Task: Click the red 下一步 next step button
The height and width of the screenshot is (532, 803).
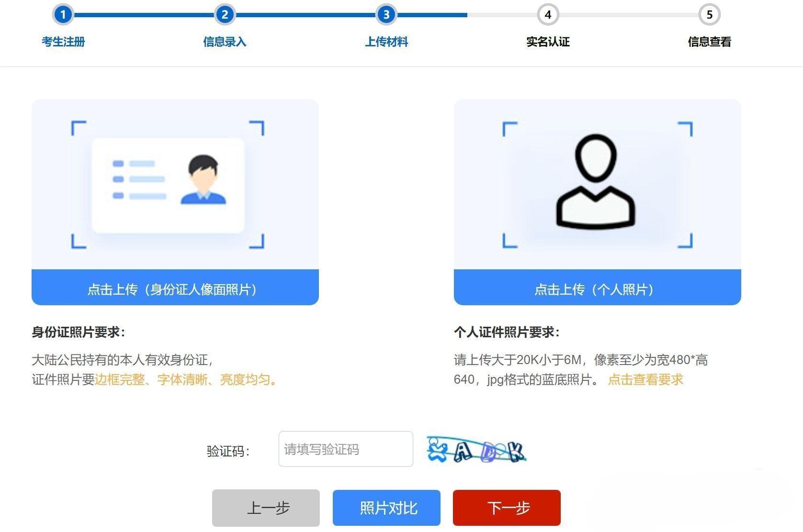Action: [506, 508]
